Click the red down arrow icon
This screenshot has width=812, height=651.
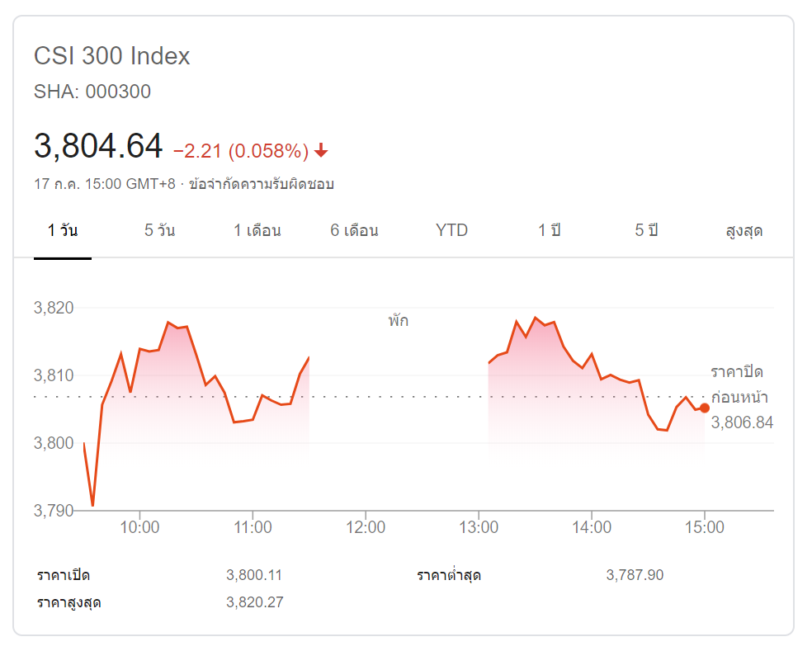321,151
